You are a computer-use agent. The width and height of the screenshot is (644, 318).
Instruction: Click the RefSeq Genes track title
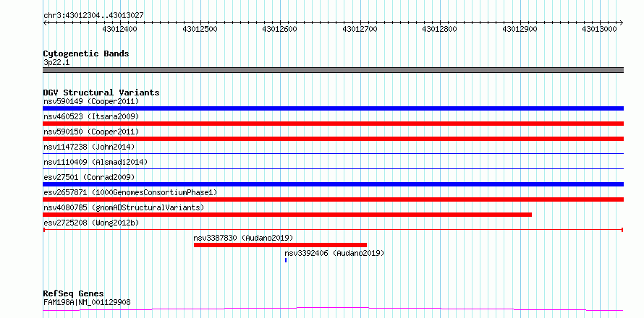(x=74, y=294)
